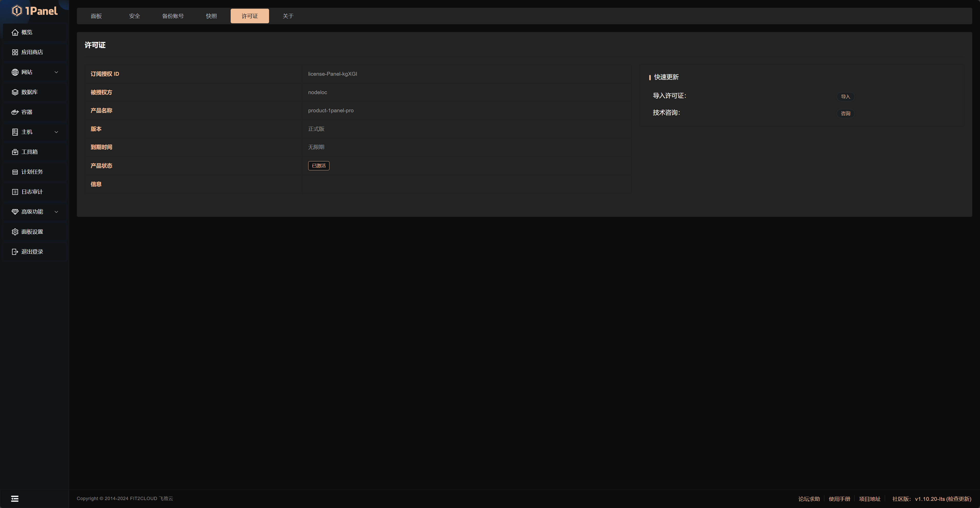Click the expiry value 无限期
This screenshot has height=508, width=980.
316,147
